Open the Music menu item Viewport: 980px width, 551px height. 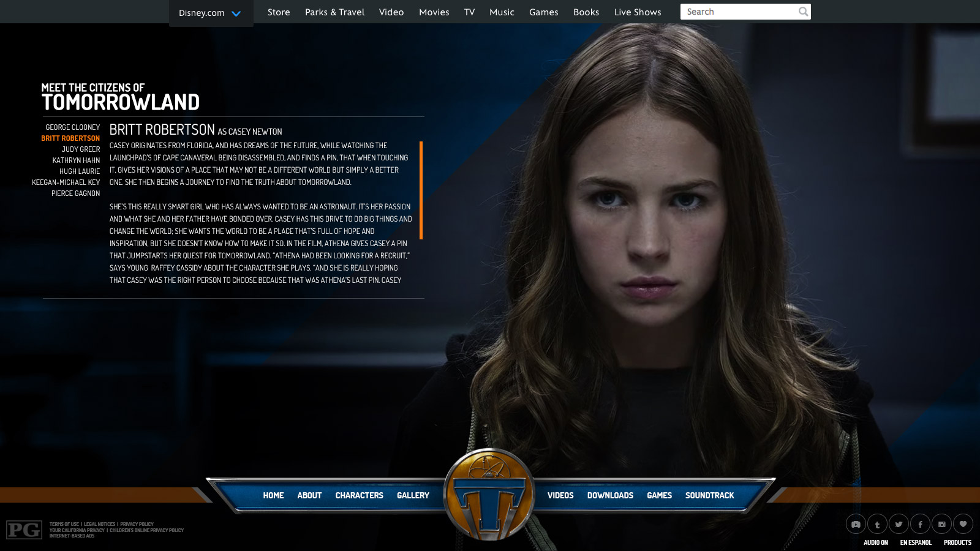(x=502, y=12)
